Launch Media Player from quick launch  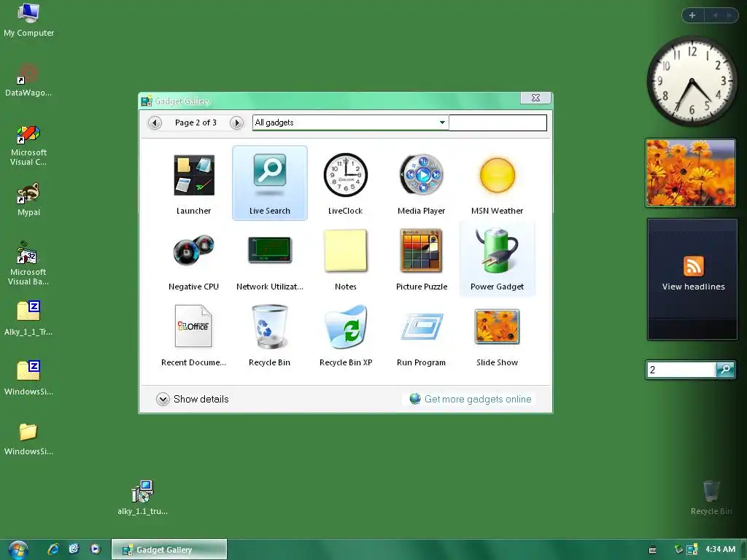pyautogui.click(x=96, y=549)
